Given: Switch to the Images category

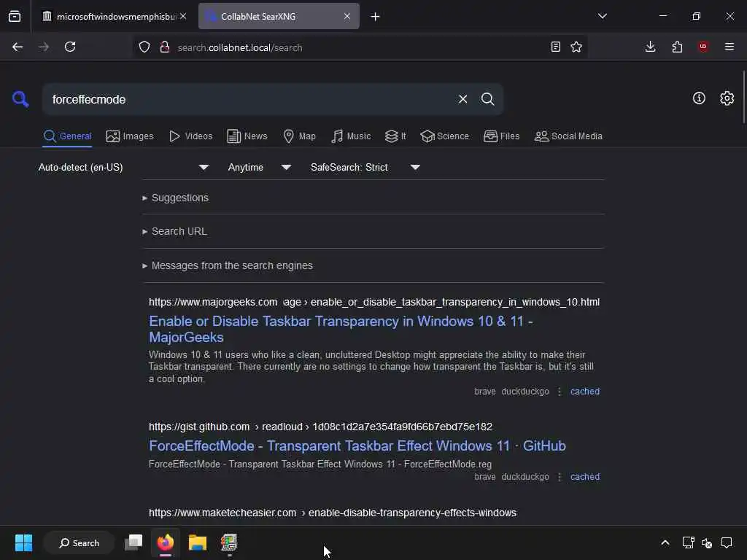Looking at the screenshot, I should coord(130,136).
